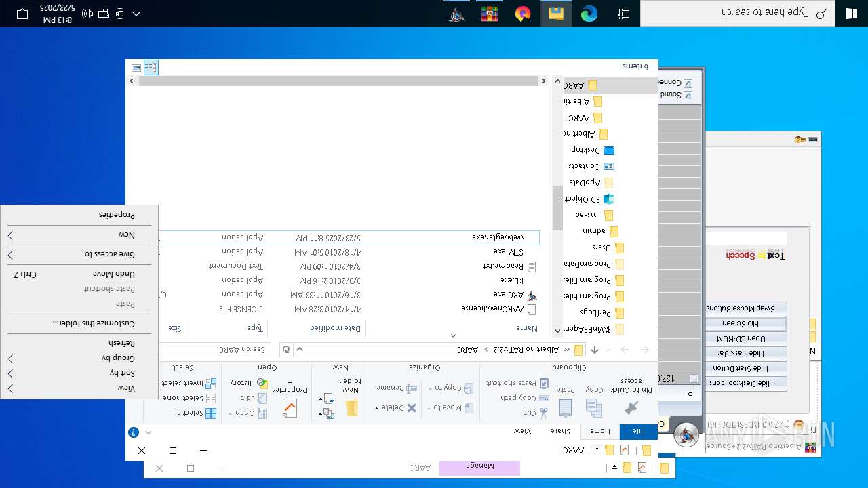Switch to the View ribbon tab
Screen dimensions: 868x488
tap(523, 431)
